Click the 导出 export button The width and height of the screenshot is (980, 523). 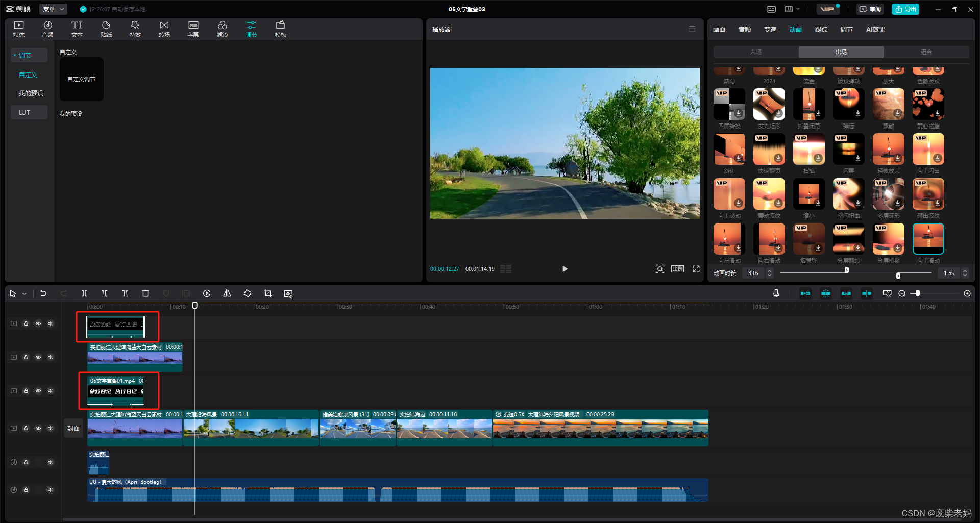(x=905, y=9)
